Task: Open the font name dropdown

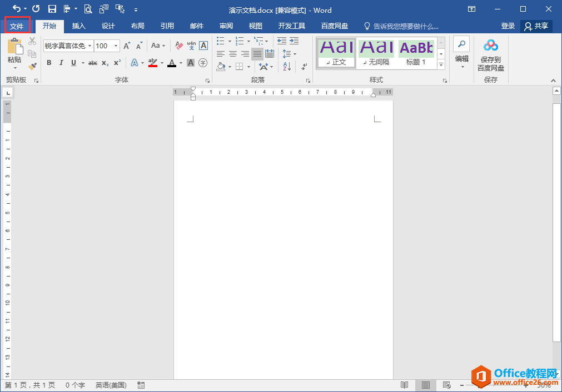Action: 89,46
